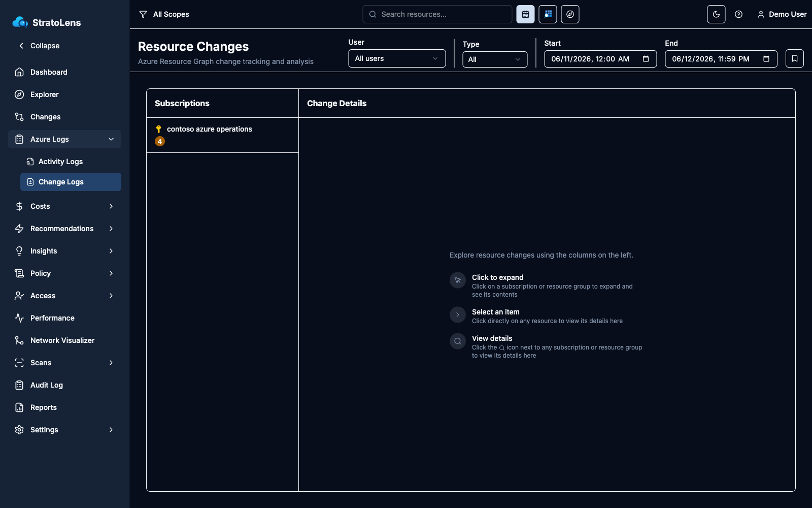Click the 'View details' hint text

[x=492, y=338]
